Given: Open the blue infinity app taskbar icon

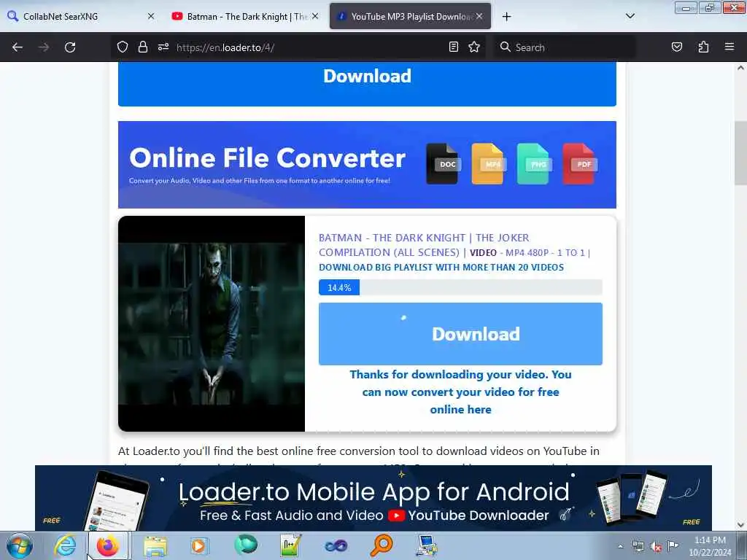Looking at the screenshot, I should pyautogui.click(x=336, y=545).
